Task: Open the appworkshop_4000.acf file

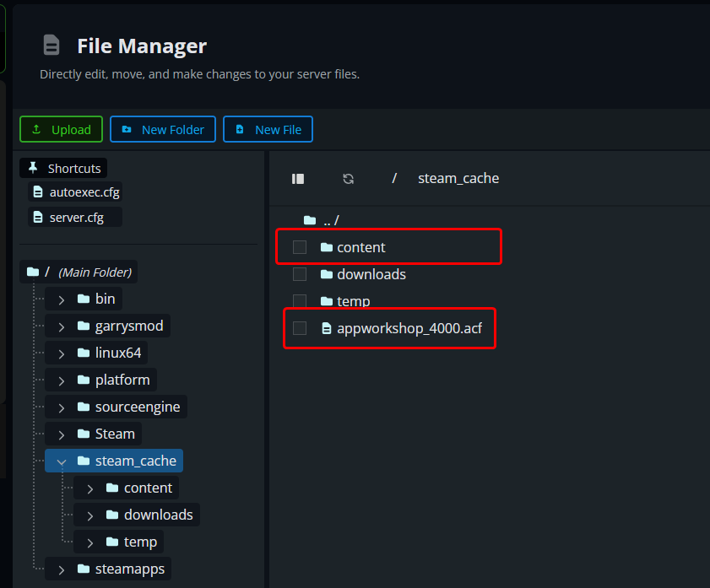Action: 402,328
